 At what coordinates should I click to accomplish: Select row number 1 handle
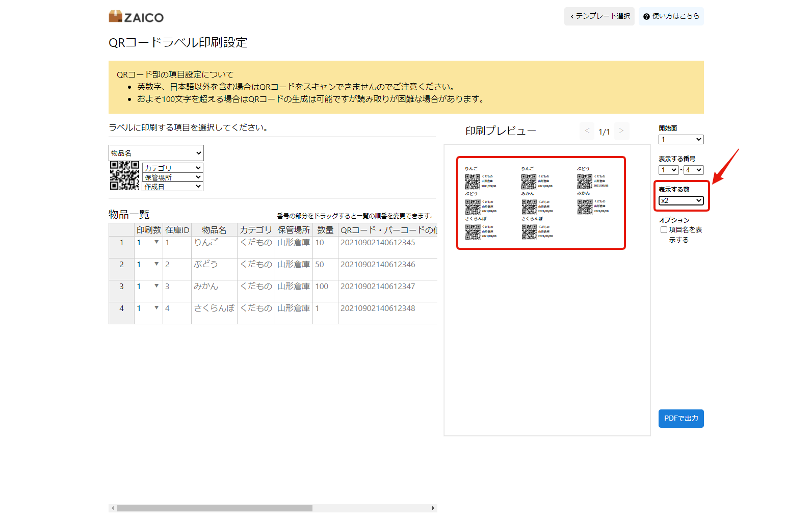pos(121,247)
